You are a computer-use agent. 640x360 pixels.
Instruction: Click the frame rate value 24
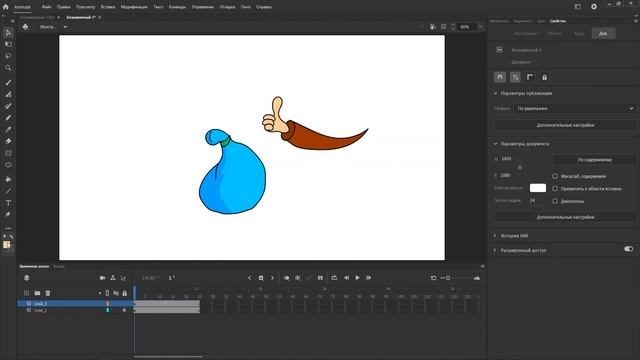tap(532, 200)
